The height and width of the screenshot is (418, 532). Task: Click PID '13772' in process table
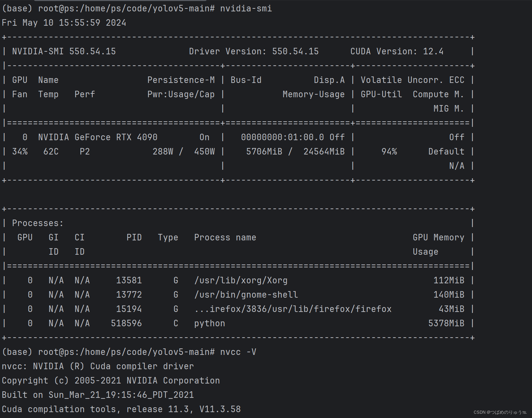129,295
